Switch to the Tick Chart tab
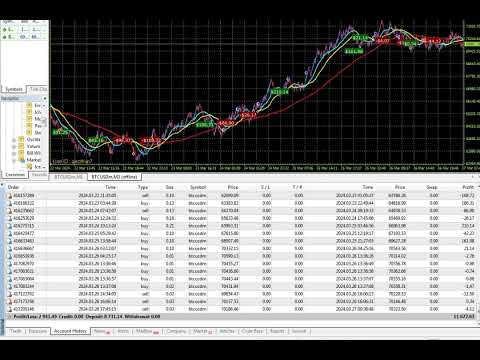This screenshot has width=480, height=360. pyautogui.click(x=38, y=89)
